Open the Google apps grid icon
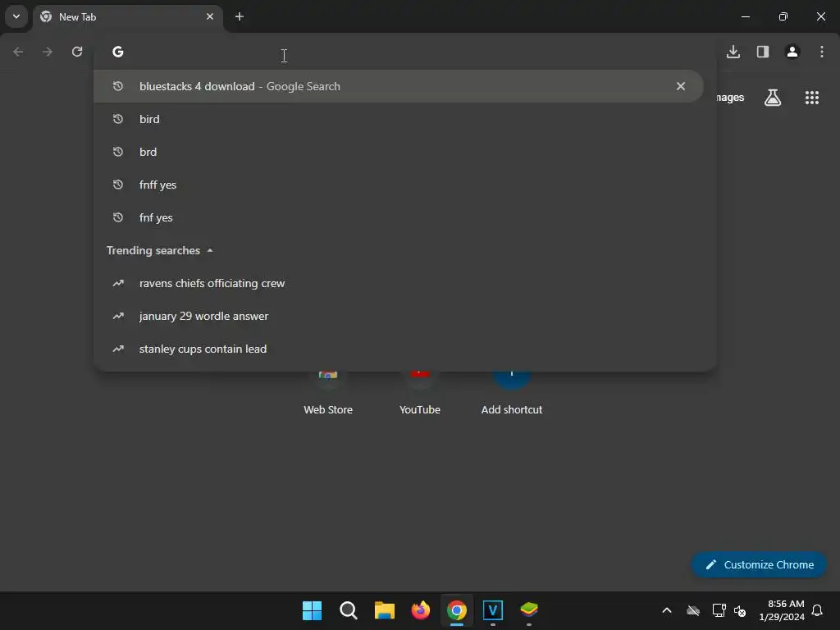The height and width of the screenshot is (630, 840). [x=811, y=98]
